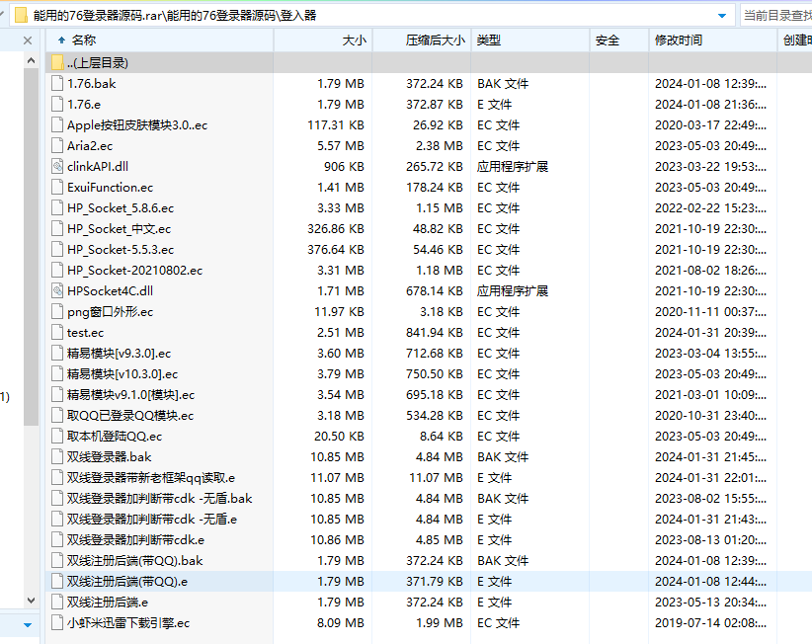Click the HPSocket4C.dll file icon
This screenshot has width=812, height=644.
click(x=57, y=291)
